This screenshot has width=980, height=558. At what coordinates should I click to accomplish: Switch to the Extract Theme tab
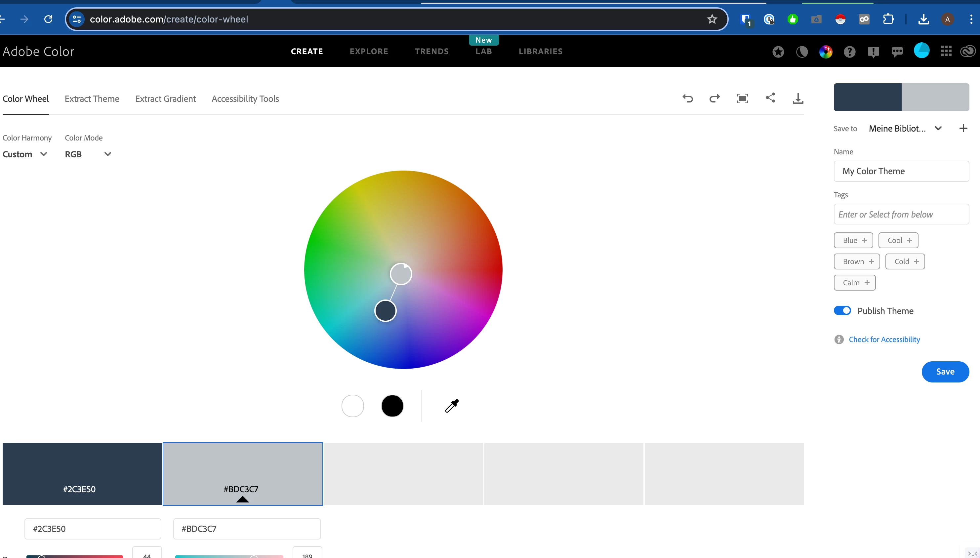[x=92, y=99]
